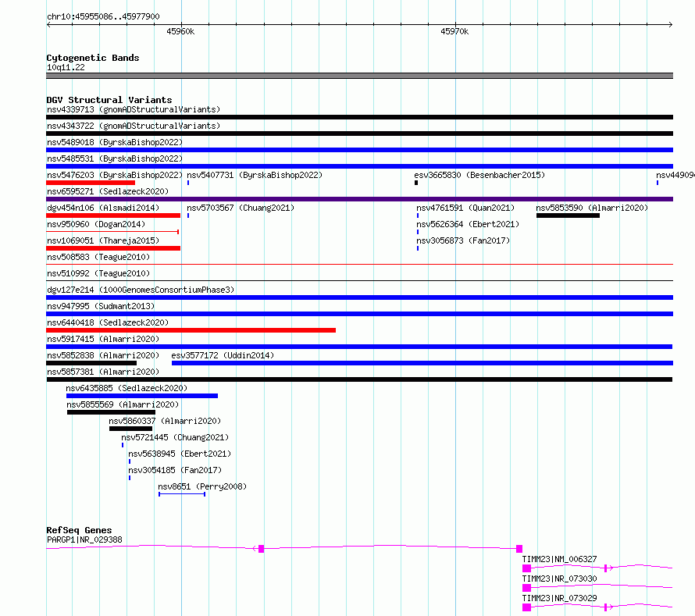Click the black nsv5855569 Almarri2020 bar
The width and height of the screenshot is (695, 616).
pos(111,412)
